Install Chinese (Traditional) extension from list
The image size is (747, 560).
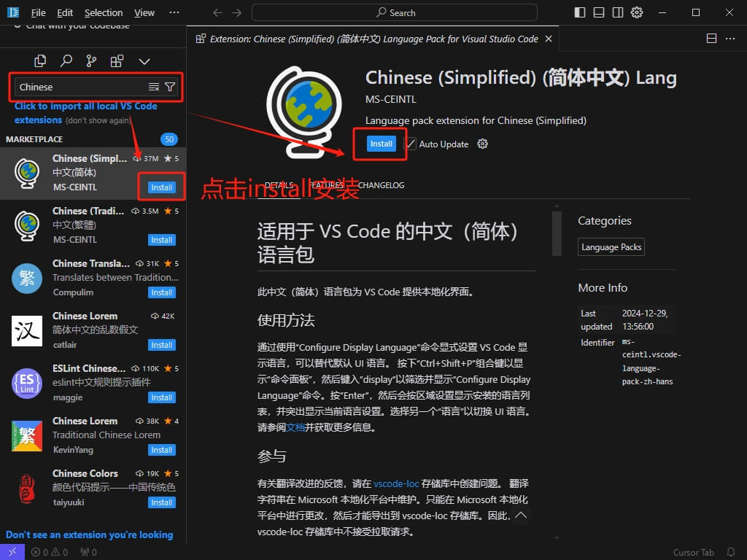161,240
